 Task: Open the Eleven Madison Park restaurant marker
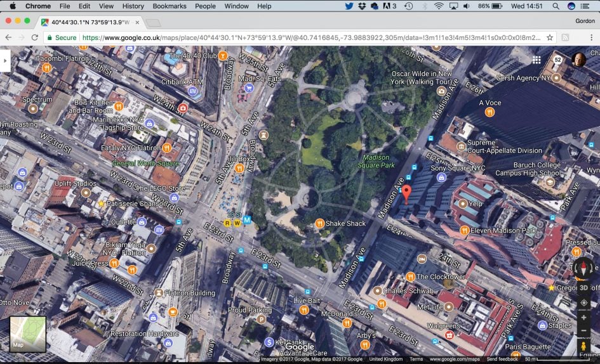(465, 231)
